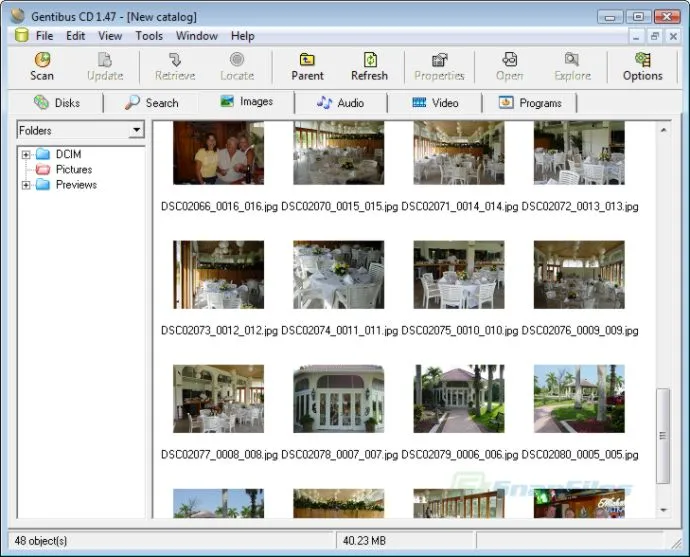Click the Refresh toolbar icon

(x=370, y=60)
